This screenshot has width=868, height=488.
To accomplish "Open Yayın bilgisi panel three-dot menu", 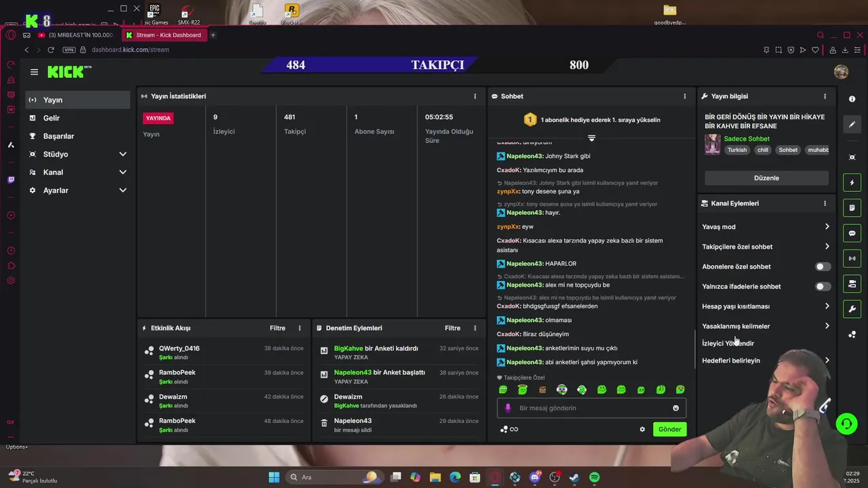I will [825, 96].
